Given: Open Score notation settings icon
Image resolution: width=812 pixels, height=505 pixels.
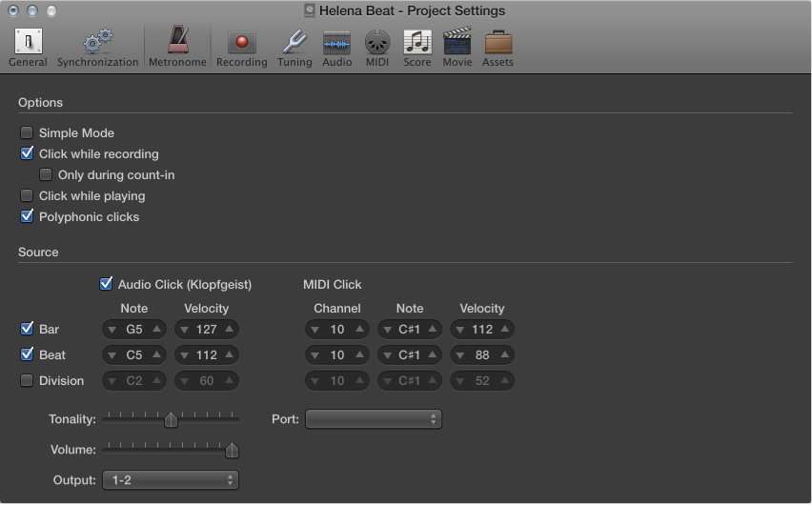Looking at the screenshot, I should (417, 42).
